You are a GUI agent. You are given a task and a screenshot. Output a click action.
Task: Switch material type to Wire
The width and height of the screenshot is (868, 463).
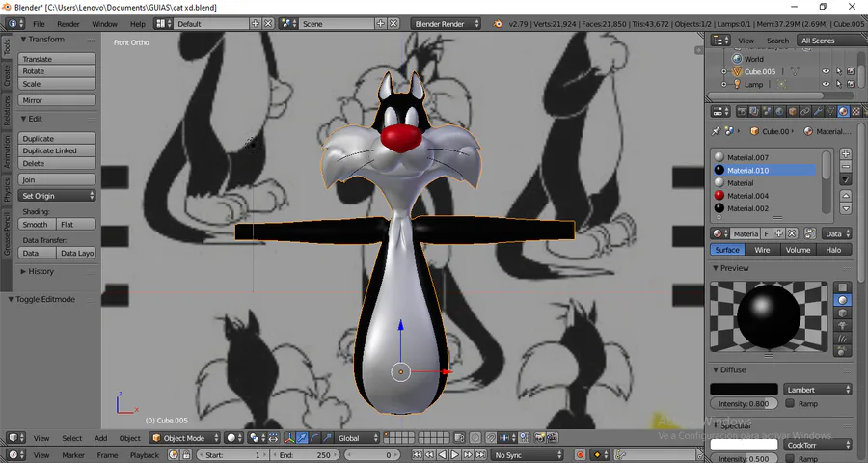[x=762, y=250]
